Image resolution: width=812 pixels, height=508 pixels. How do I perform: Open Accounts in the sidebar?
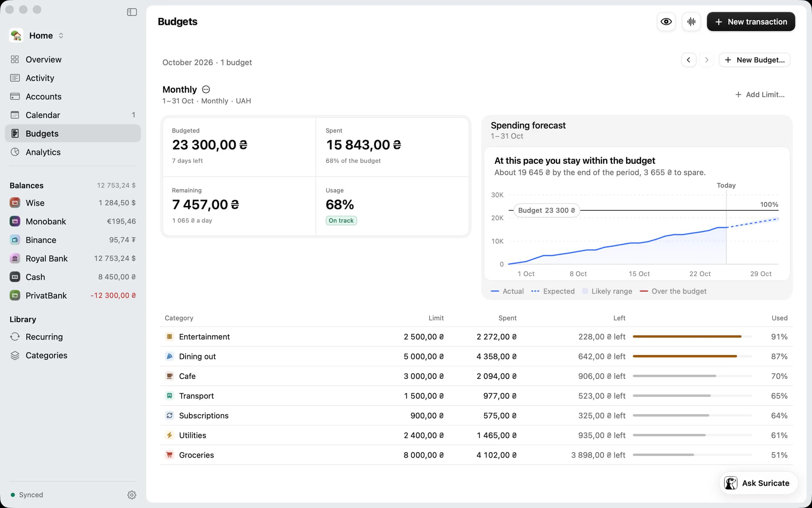pyautogui.click(x=73, y=96)
